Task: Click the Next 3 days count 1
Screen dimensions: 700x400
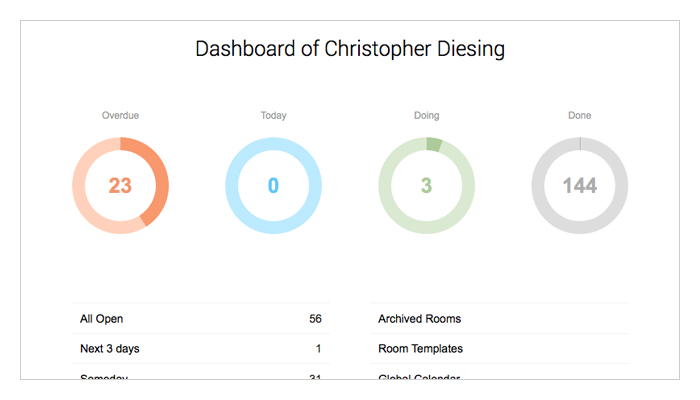Action: click(x=318, y=349)
